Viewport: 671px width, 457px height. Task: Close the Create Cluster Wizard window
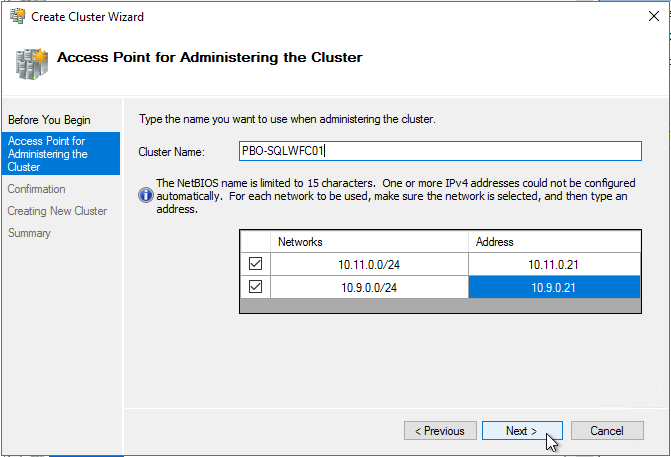pos(653,16)
